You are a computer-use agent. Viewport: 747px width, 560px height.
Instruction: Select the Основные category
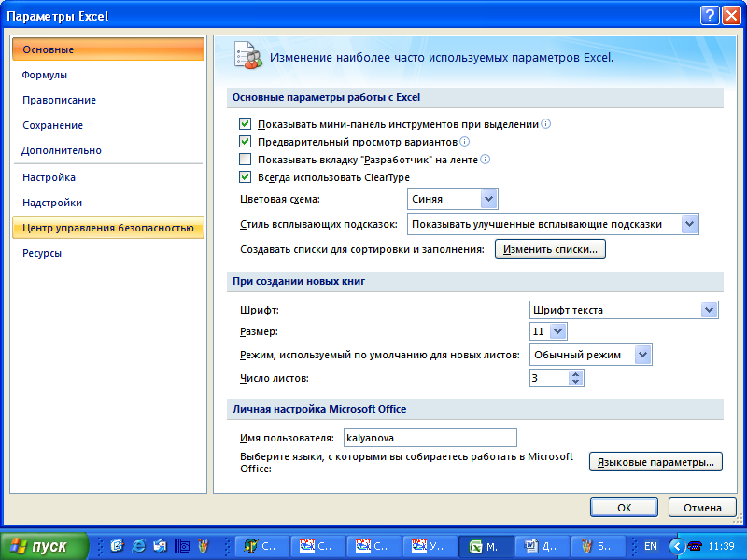(x=108, y=49)
